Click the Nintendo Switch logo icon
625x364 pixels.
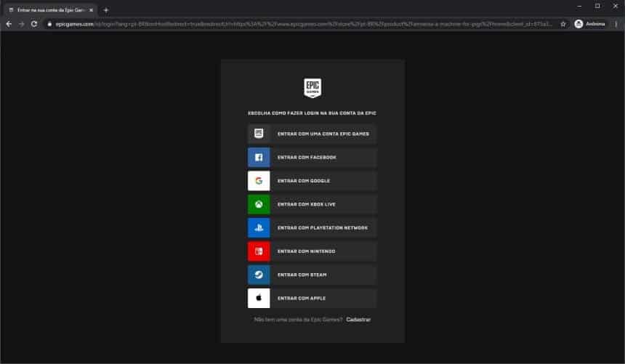click(x=259, y=251)
